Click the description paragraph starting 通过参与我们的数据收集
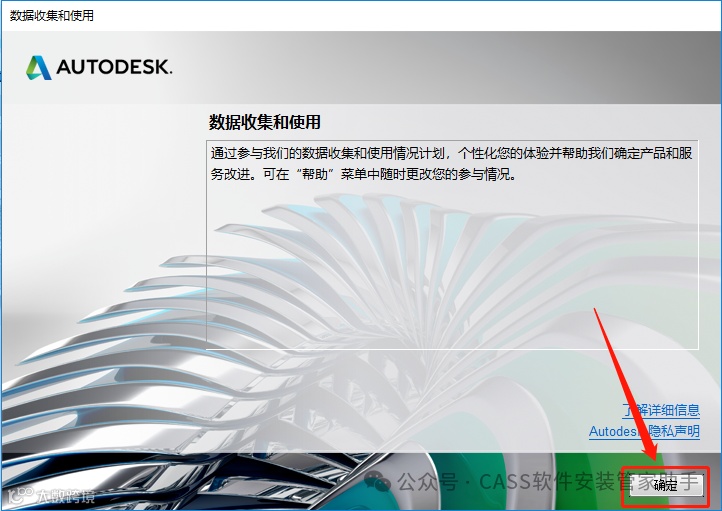This screenshot has width=722, height=511. 451,163
